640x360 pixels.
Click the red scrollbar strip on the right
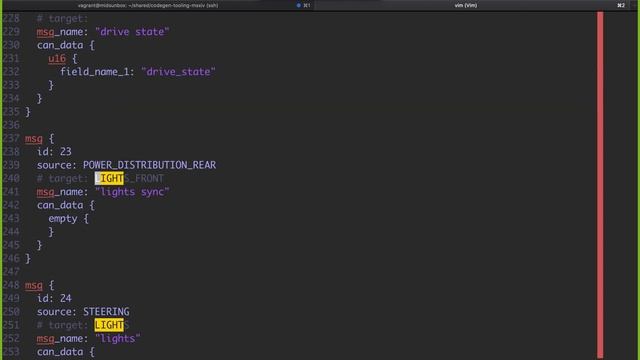tap(600, 184)
